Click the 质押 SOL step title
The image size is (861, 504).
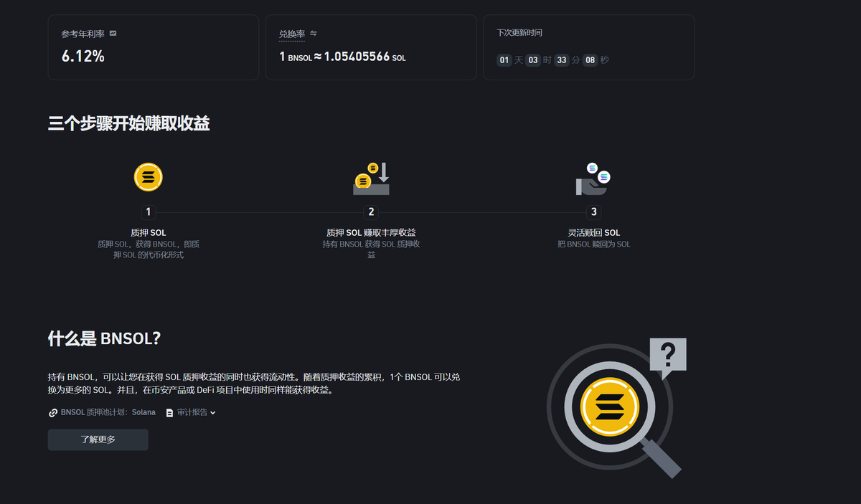149,233
